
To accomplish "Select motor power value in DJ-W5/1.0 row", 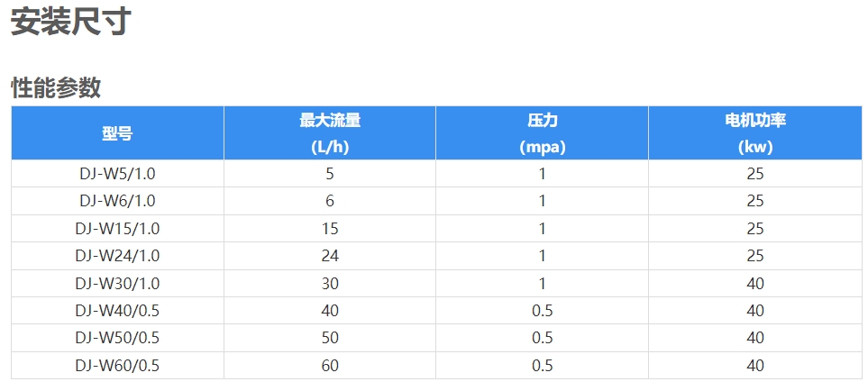I will (754, 174).
